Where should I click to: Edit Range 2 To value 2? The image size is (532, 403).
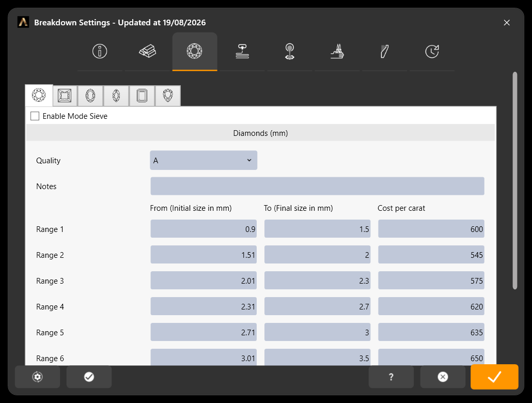(317, 255)
